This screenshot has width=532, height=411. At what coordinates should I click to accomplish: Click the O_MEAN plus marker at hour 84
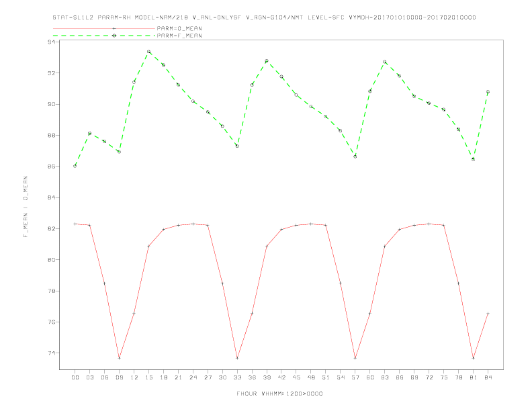pyautogui.click(x=488, y=314)
